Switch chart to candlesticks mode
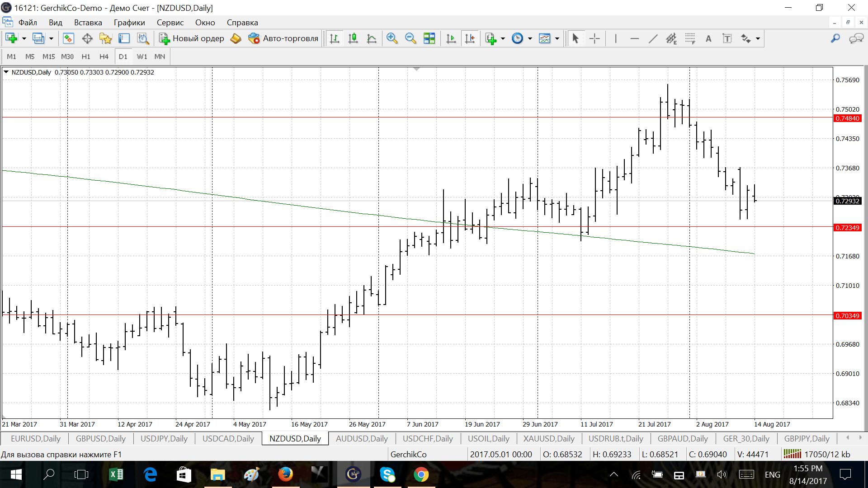Screen dimensions: 868x488 [x=353, y=38]
